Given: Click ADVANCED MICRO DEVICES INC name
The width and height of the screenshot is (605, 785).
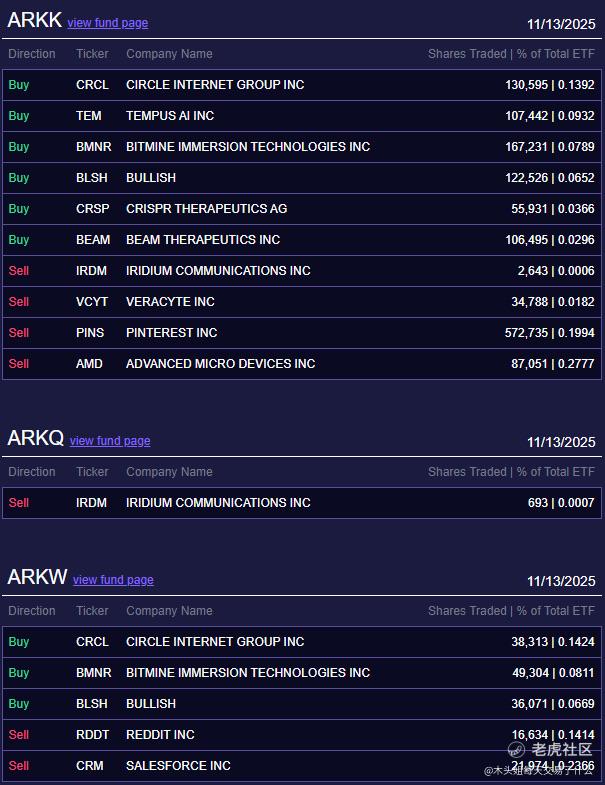Looking at the screenshot, I should (221, 364).
